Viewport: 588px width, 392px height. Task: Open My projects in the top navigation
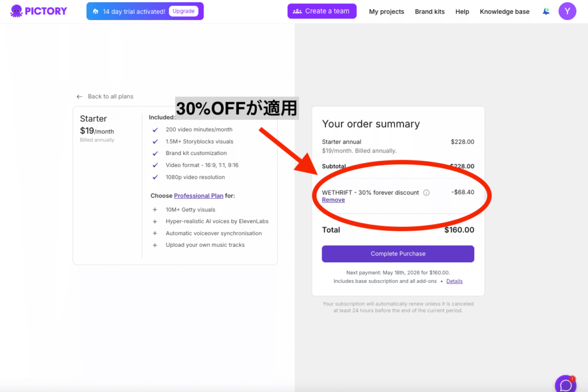click(386, 11)
